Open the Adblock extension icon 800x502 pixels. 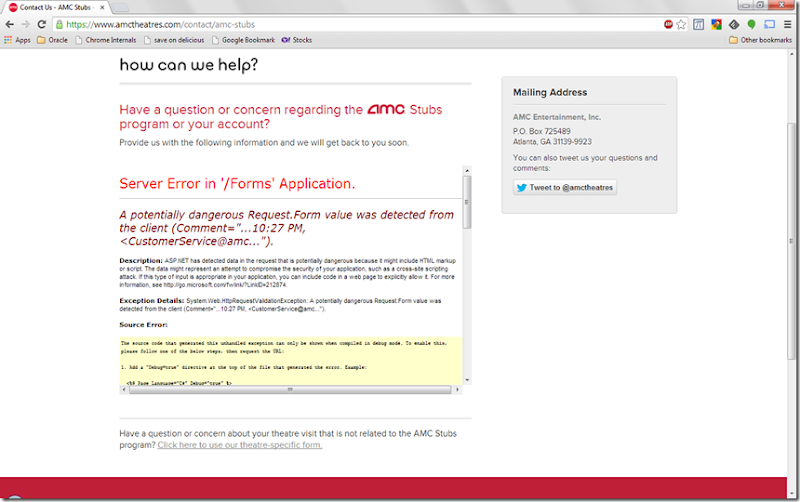click(668, 24)
